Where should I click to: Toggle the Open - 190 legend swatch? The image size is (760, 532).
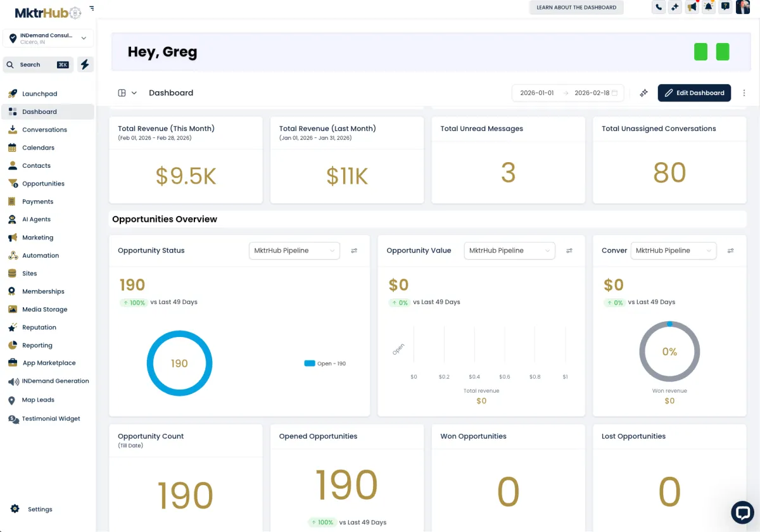pyautogui.click(x=310, y=364)
